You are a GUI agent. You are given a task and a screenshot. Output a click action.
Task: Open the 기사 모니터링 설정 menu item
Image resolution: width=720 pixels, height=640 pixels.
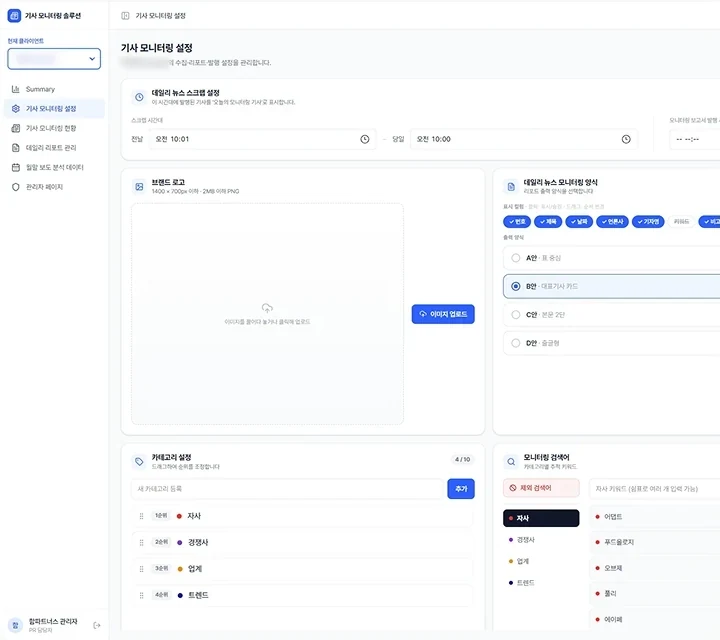pos(54,109)
